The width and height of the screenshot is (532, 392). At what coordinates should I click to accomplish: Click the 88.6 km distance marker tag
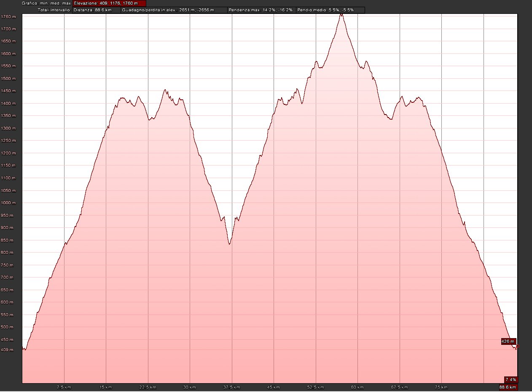508,387
